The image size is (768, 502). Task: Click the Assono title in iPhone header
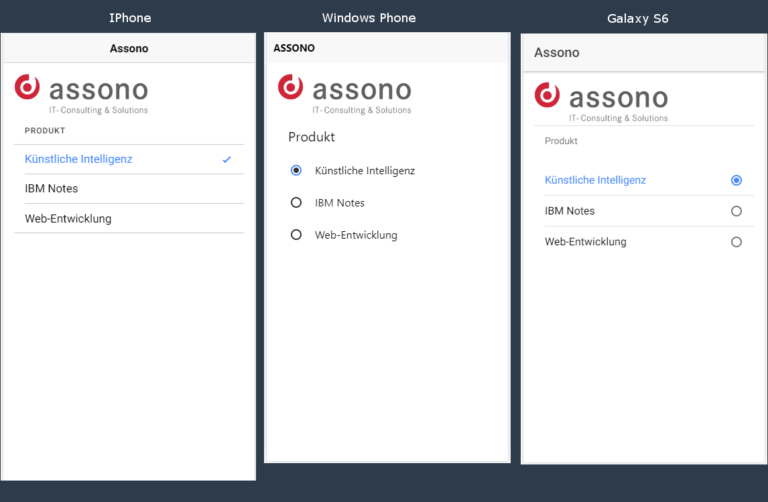pos(129,48)
